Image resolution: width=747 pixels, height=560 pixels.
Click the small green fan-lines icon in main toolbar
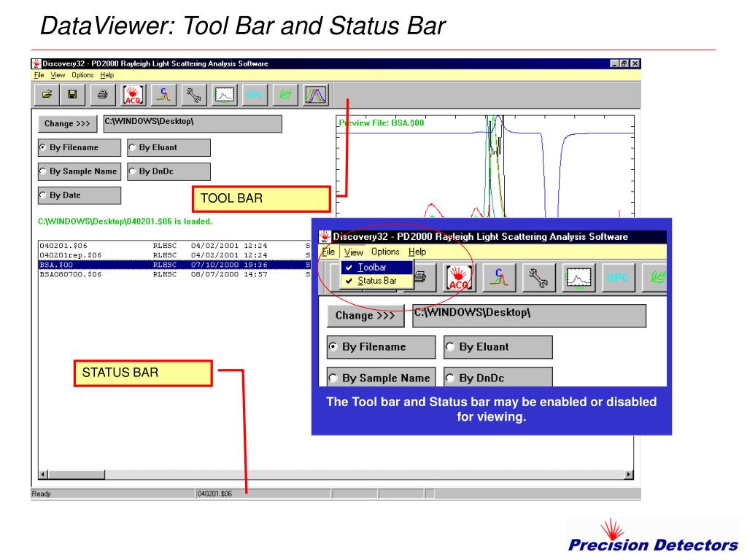point(285,94)
